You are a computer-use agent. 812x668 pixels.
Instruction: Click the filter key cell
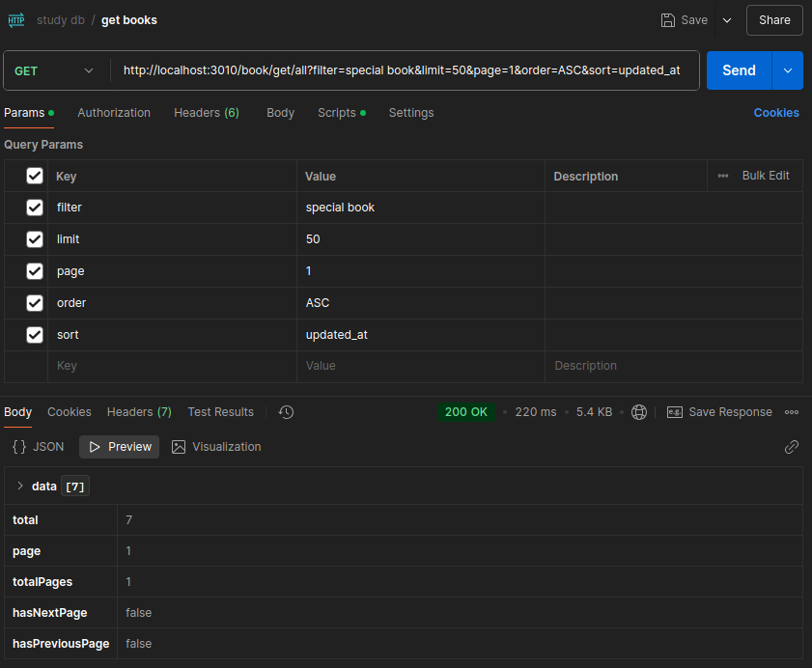pyautogui.click(x=172, y=208)
